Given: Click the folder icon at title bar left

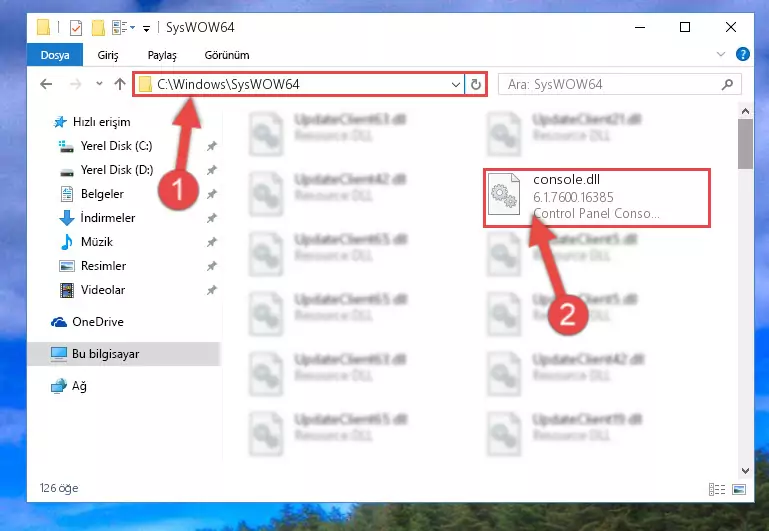Looking at the screenshot, I should tap(43, 27).
